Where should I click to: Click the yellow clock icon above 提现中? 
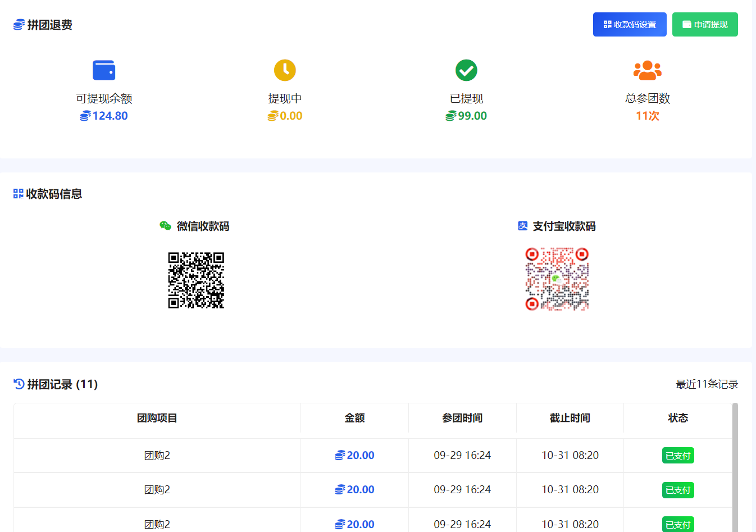pos(285,70)
